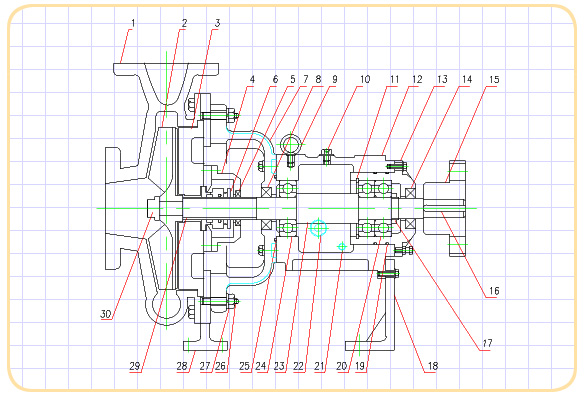Screen dimensions: 585x397
Task: Select part number 16 label
Action: [494, 291]
